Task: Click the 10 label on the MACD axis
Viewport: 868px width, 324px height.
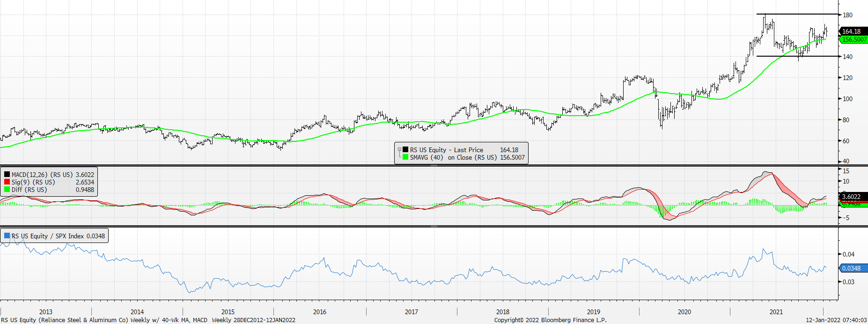Action: click(x=846, y=181)
